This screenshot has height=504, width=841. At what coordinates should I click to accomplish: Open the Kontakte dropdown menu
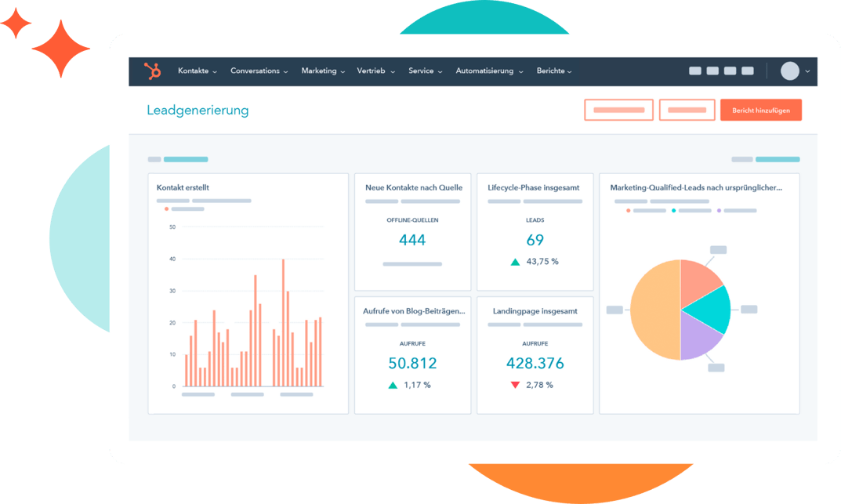click(197, 71)
